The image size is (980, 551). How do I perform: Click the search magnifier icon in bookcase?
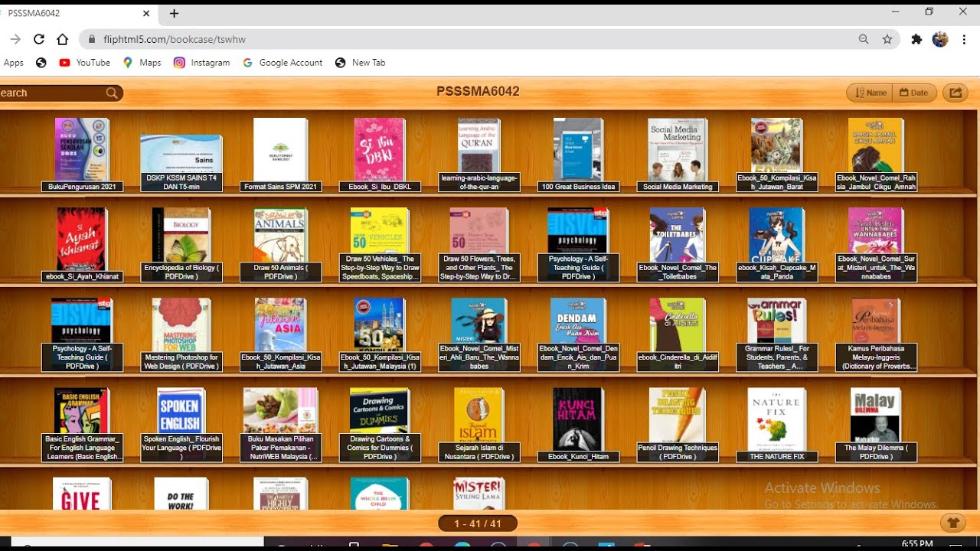coord(113,93)
